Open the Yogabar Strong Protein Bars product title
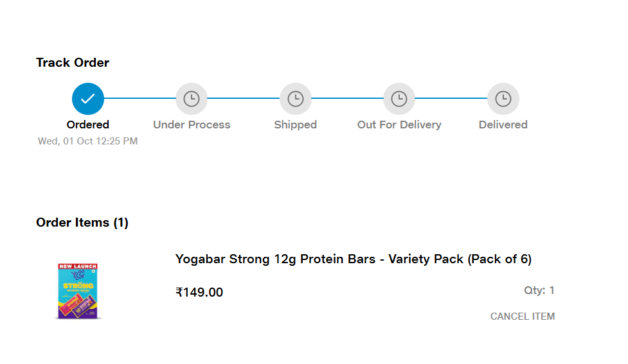This screenshot has width=628, height=364. [353, 259]
